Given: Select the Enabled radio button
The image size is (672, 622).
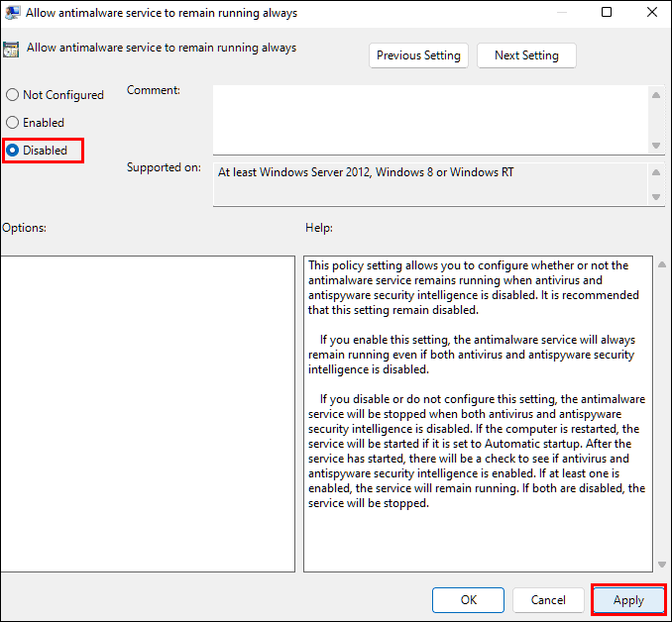Looking at the screenshot, I should pos(13,123).
